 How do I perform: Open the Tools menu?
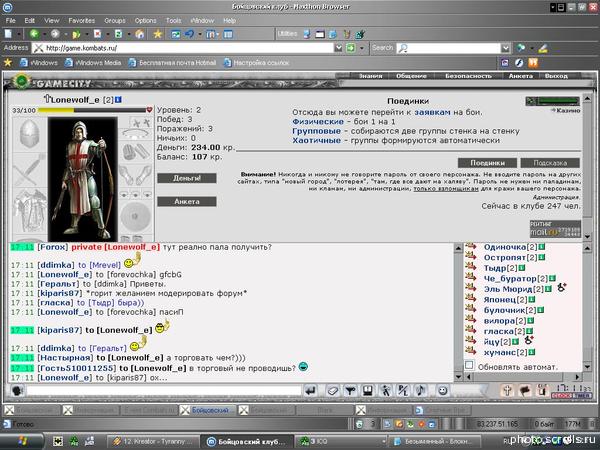(173, 21)
